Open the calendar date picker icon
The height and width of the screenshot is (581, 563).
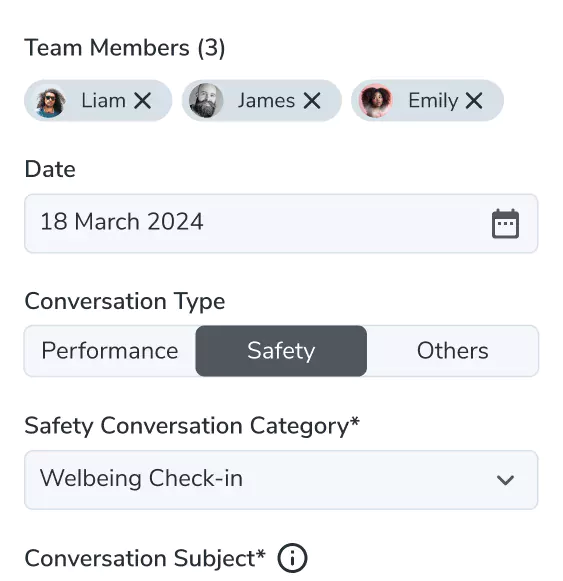pyautogui.click(x=505, y=223)
